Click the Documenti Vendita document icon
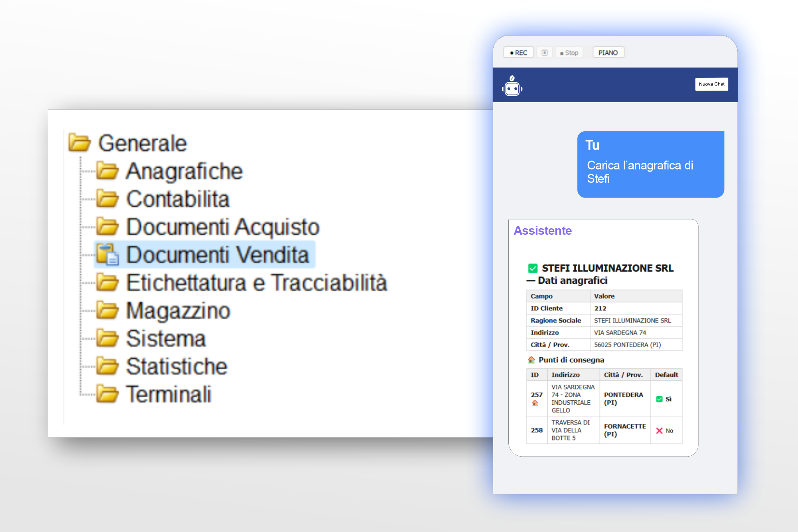798x532 pixels. (108, 255)
